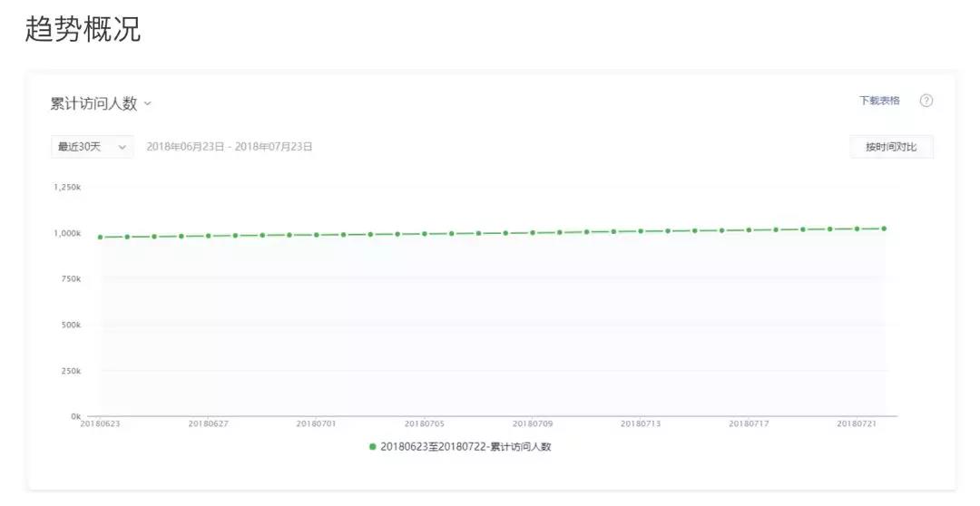Click the 20180721 x-axis label
This screenshot has width=980, height=506.
857,423
